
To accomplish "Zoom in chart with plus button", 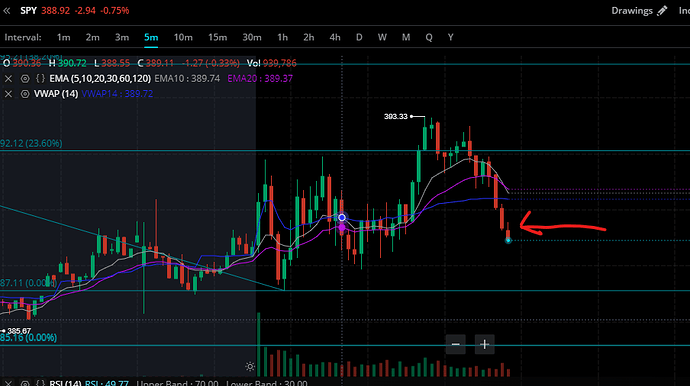I will [484, 344].
